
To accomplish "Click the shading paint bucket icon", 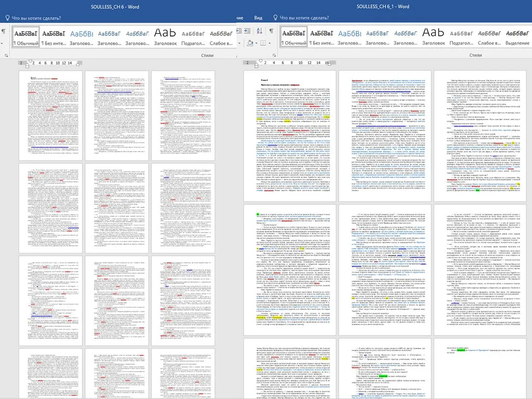I will [x=250, y=43].
